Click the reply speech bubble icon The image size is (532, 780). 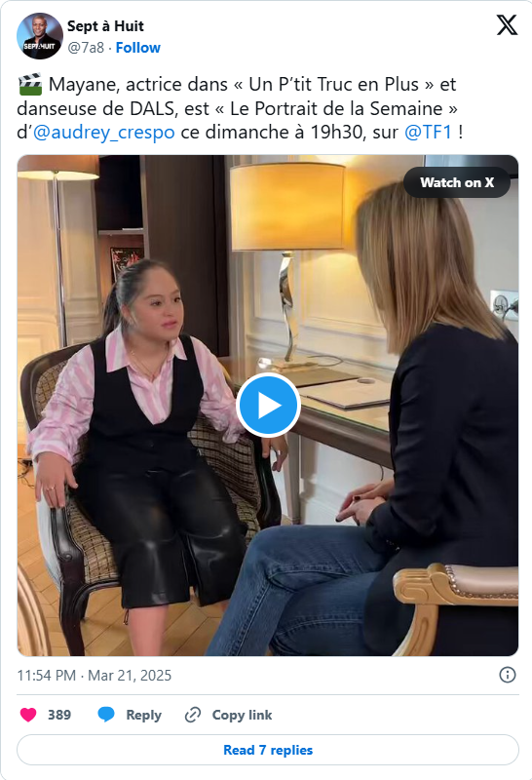click(x=106, y=715)
